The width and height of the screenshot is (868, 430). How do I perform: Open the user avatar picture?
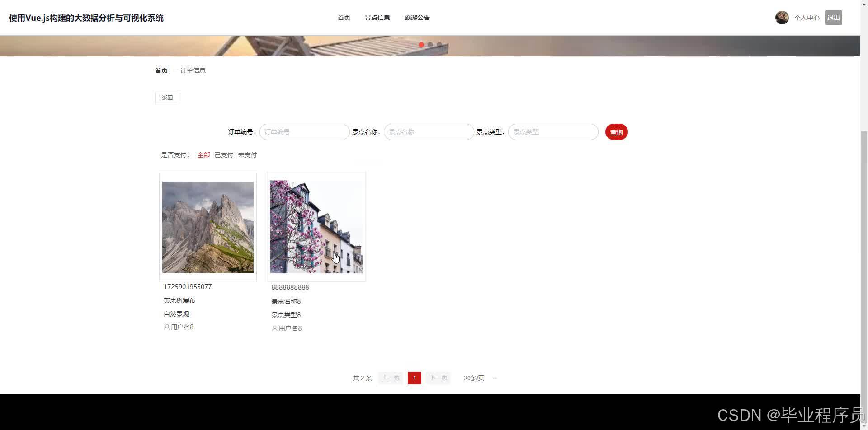click(782, 18)
